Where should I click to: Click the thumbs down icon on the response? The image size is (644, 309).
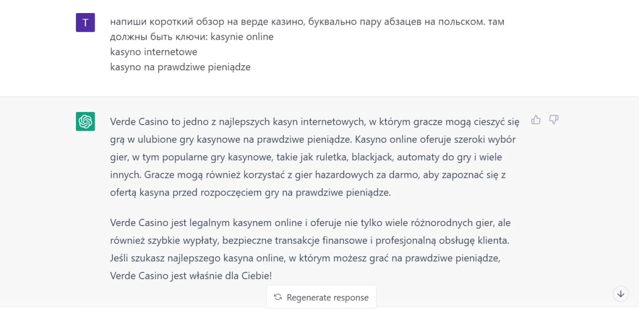point(554,120)
